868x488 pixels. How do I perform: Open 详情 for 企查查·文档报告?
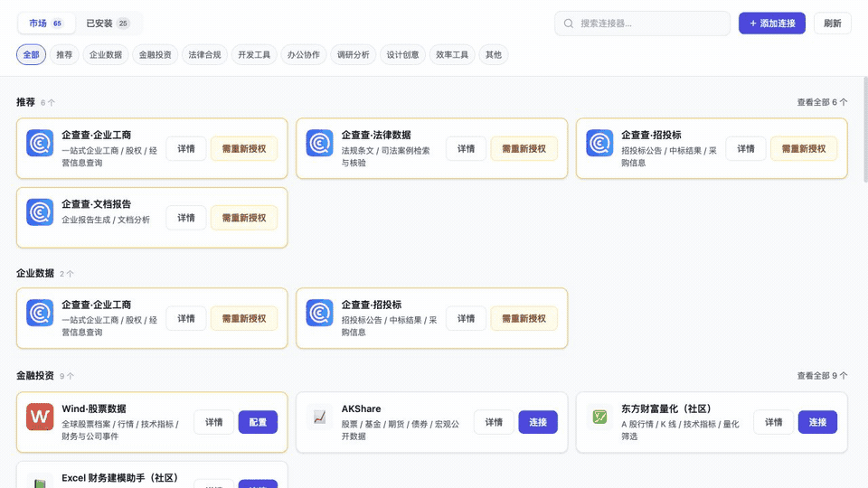coord(186,218)
